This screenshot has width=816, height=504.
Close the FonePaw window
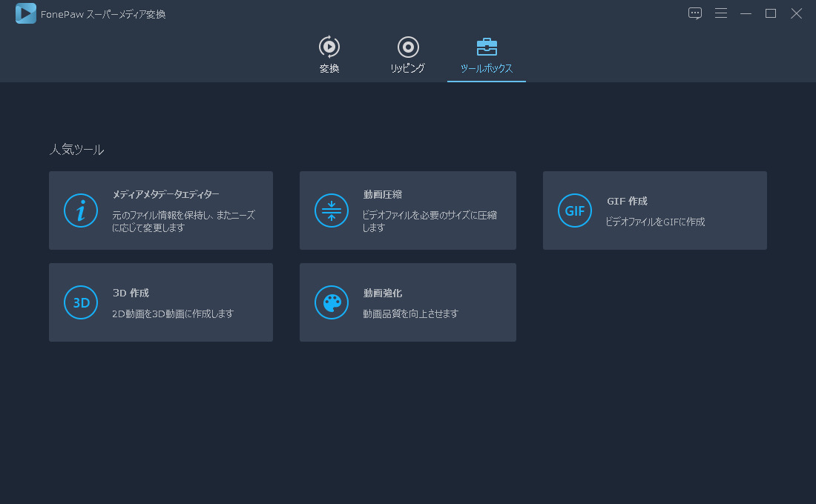796,13
